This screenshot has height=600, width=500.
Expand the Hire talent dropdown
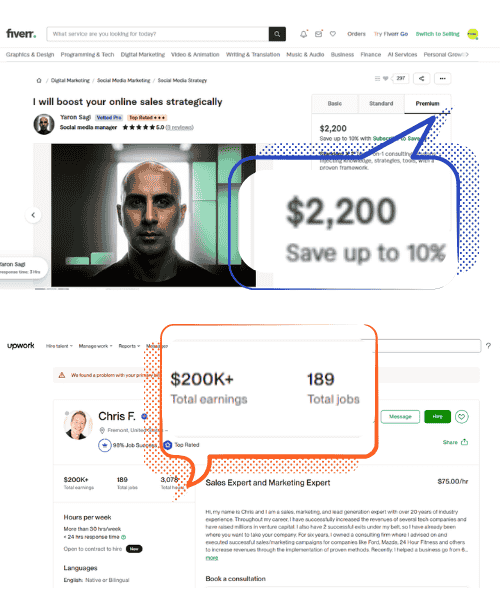point(59,346)
